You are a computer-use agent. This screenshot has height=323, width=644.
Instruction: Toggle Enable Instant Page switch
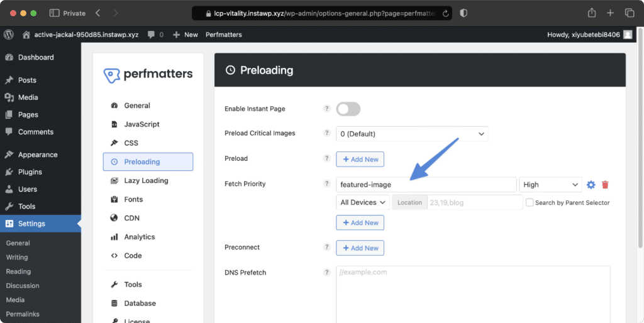(348, 109)
